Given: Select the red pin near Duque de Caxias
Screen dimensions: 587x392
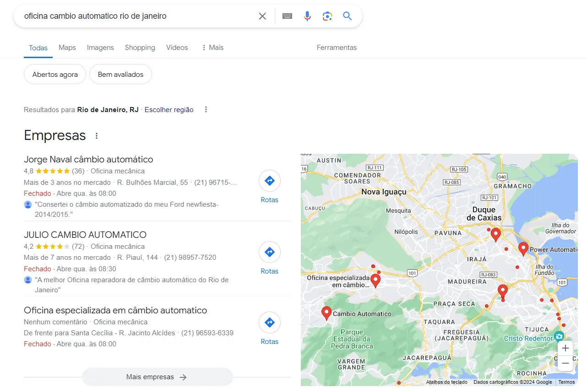Looking at the screenshot, I should coord(495,235).
